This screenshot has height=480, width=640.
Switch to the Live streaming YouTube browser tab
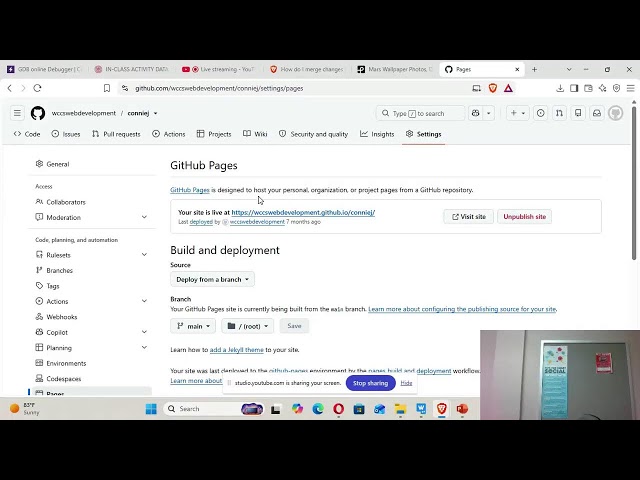point(220,69)
